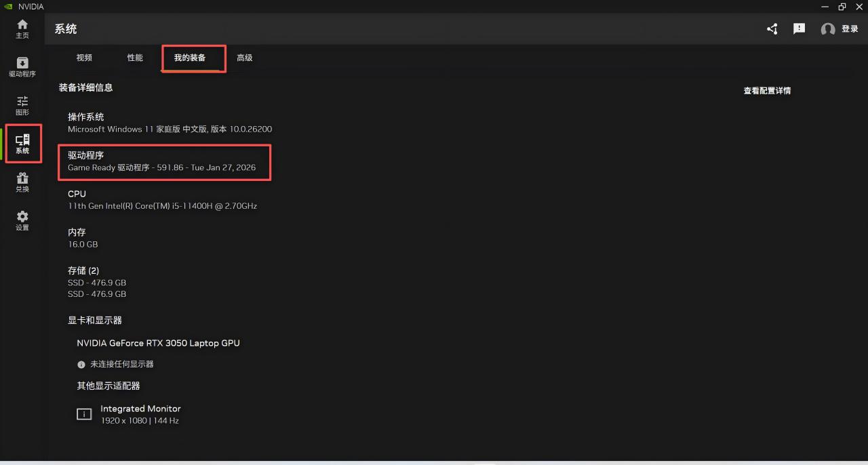
Task: Open 查看配置详情 link
Action: 767,91
